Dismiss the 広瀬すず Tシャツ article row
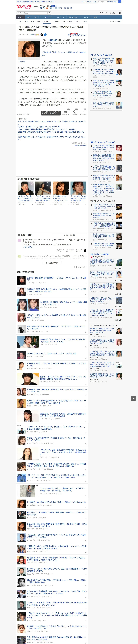Screen dimensions: 138x644 click(86, 283)
